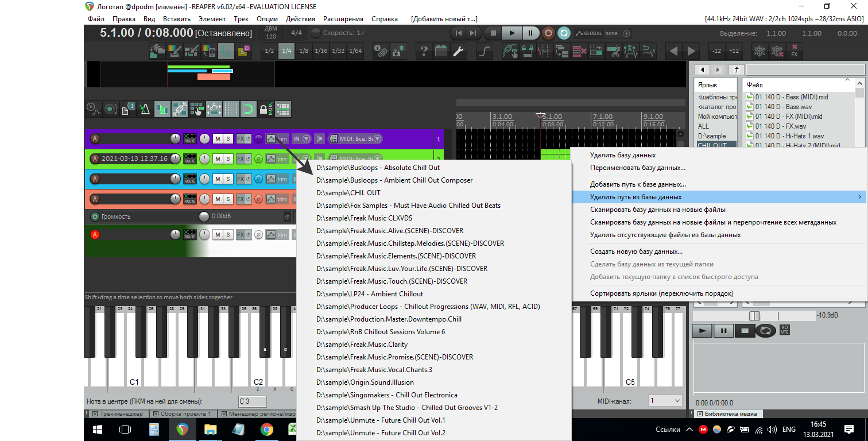Select 'D:\sample\CHIL OUT' path in submenu
The image size is (868, 441).
(x=348, y=193)
